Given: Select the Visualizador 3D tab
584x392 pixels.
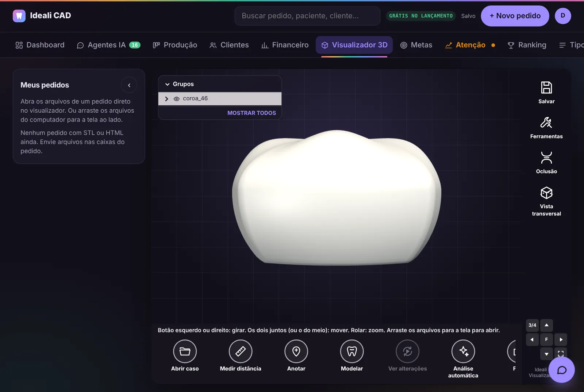Looking at the screenshot, I should pyautogui.click(x=354, y=45).
